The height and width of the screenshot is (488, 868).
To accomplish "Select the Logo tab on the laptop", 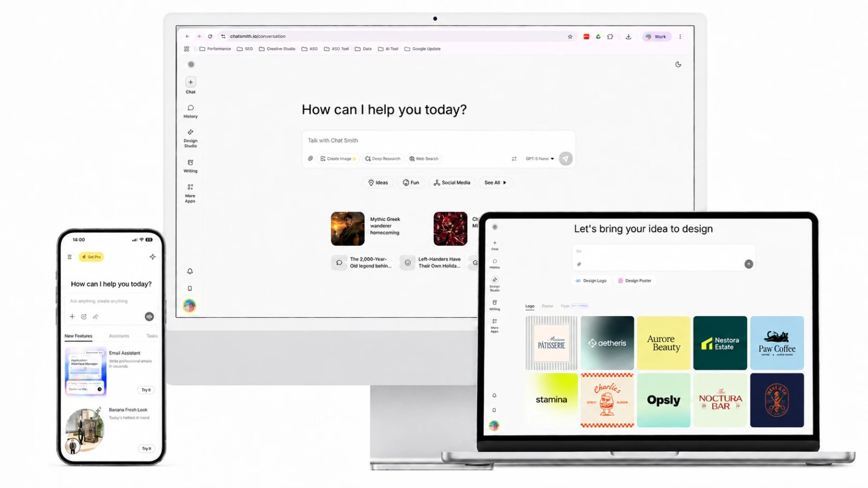I will pos(530,306).
